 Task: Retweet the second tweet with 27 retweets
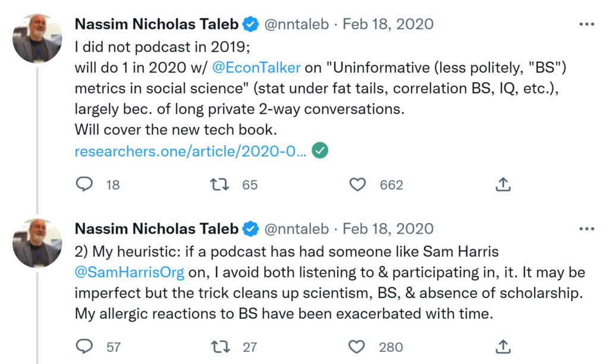click(220, 346)
